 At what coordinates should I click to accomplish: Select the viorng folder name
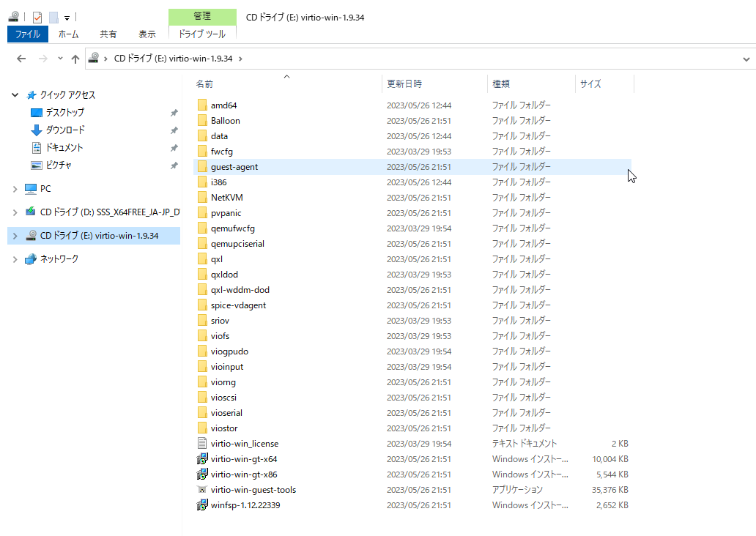coord(223,382)
